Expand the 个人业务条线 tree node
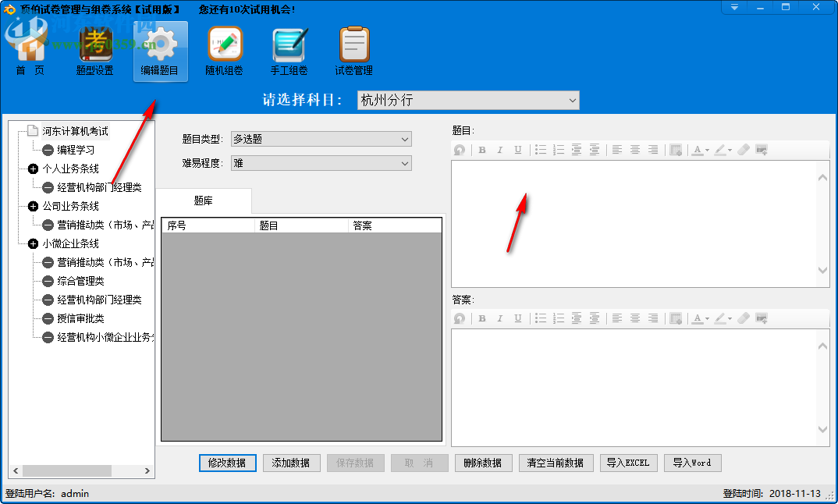 click(33, 169)
